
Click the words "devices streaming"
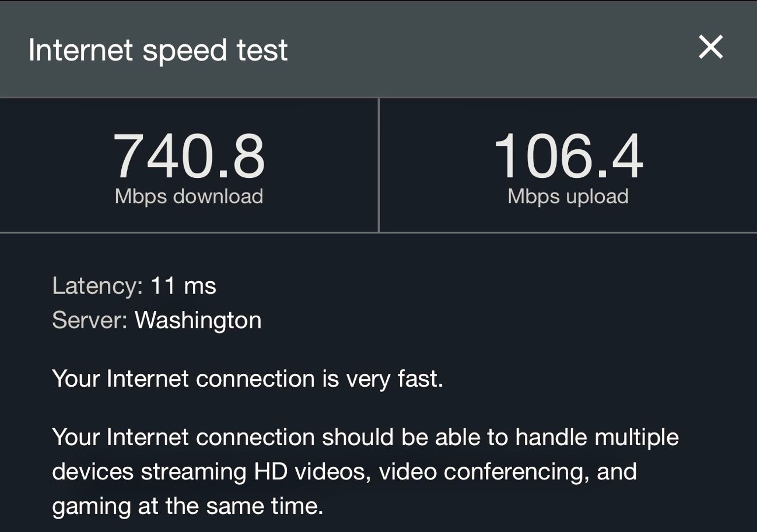149,471
